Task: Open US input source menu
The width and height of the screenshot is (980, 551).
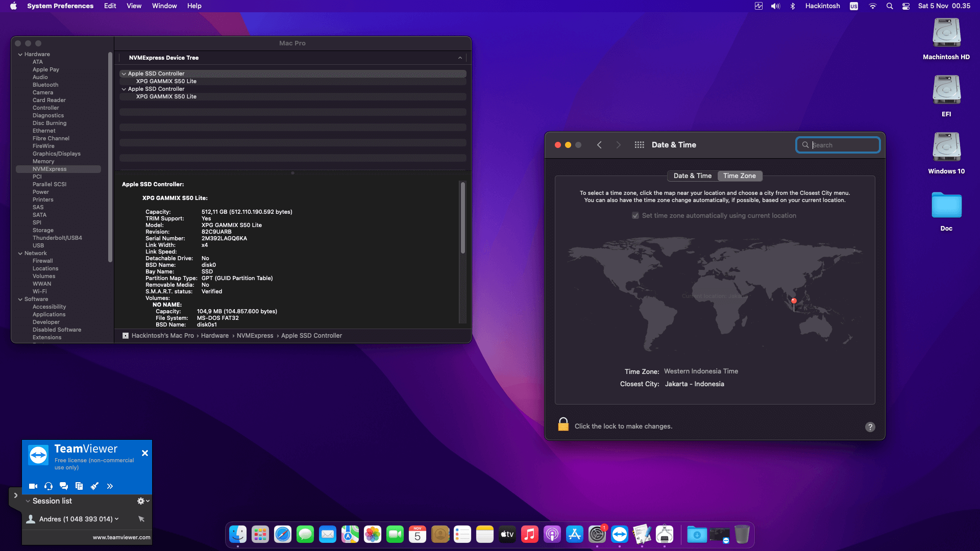Action: [x=854, y=6]
